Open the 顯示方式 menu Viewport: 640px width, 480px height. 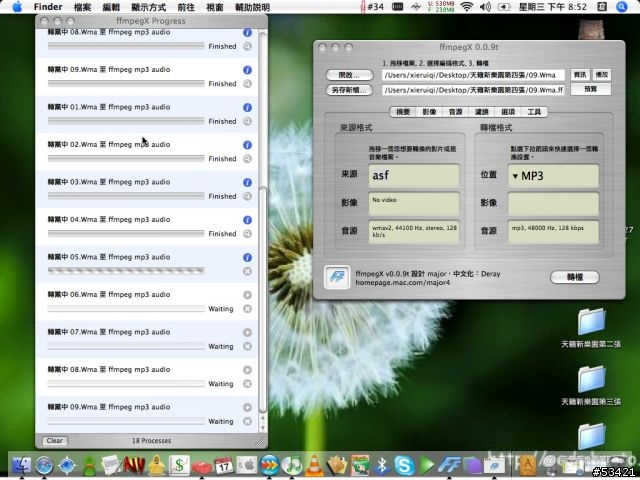[149, 7]
